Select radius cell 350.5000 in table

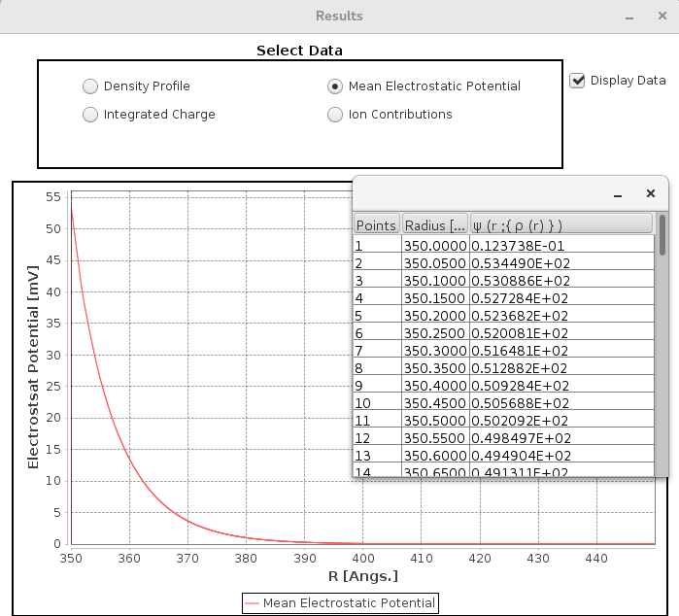[x=435, y=420]
